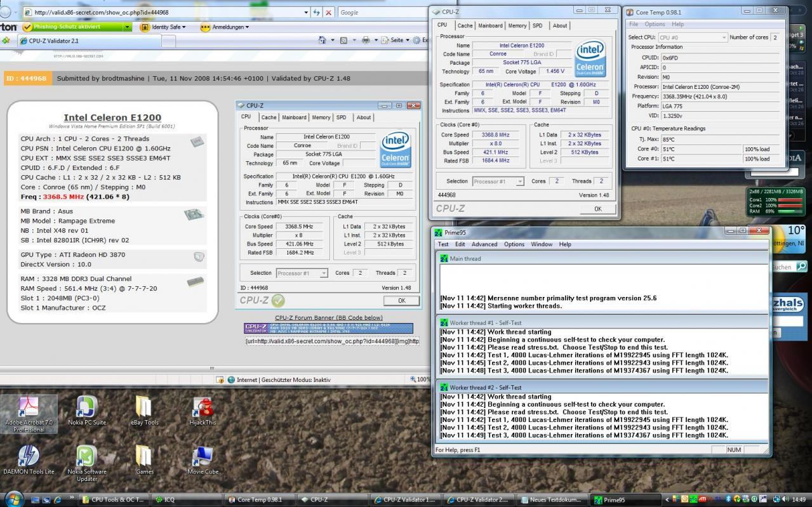Image resolution: width=812 pixels, height=507 pixels.
Task: Click the Windows Start orb
Action: coord(13,498)
